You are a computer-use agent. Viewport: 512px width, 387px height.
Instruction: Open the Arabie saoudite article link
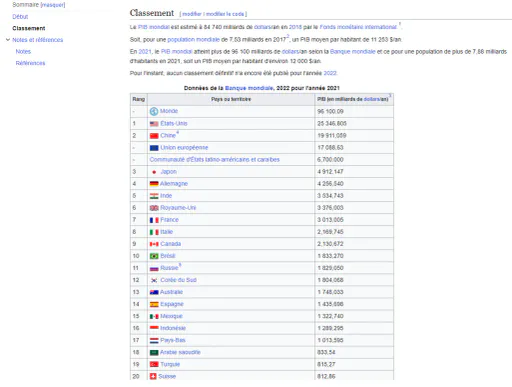pyautogui.click(x=180, y=352)
